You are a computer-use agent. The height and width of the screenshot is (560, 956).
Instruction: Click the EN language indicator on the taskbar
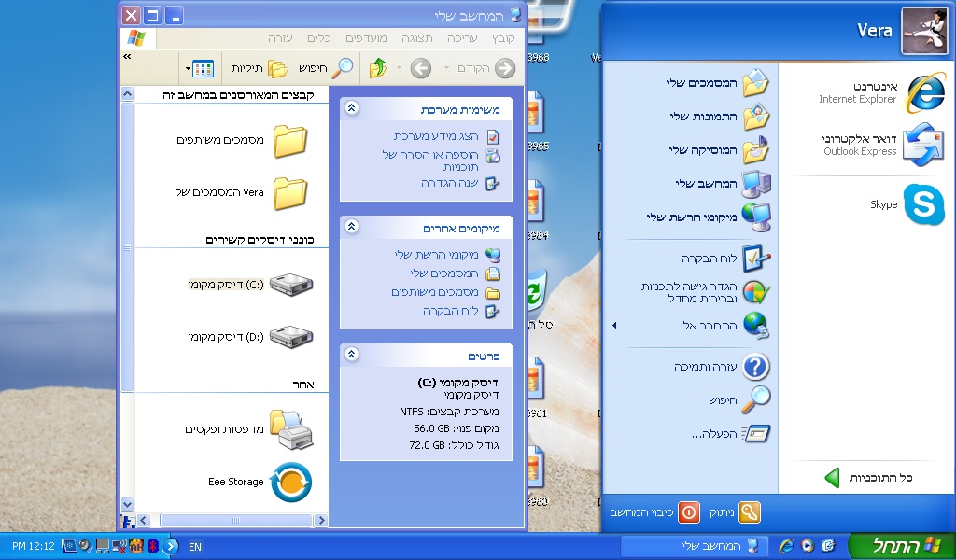195,546
